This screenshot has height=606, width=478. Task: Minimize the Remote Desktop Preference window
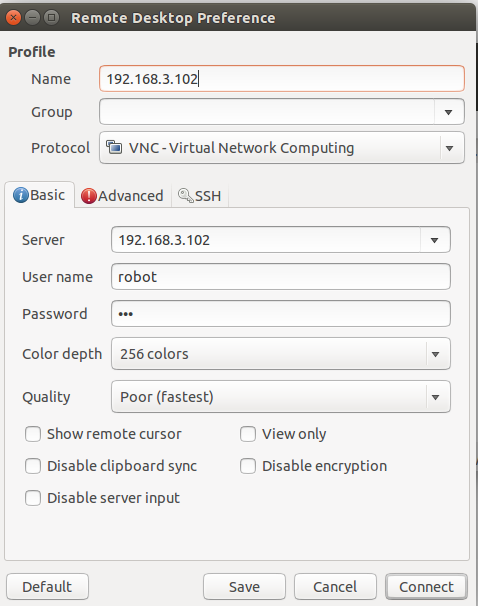click(32, 18)
